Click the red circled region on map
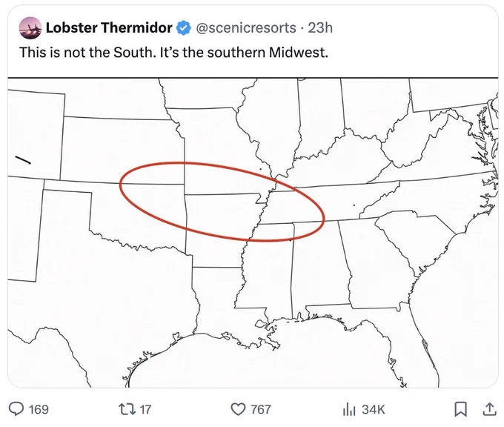This screenshot has width=504, height=427. point(222,202)
